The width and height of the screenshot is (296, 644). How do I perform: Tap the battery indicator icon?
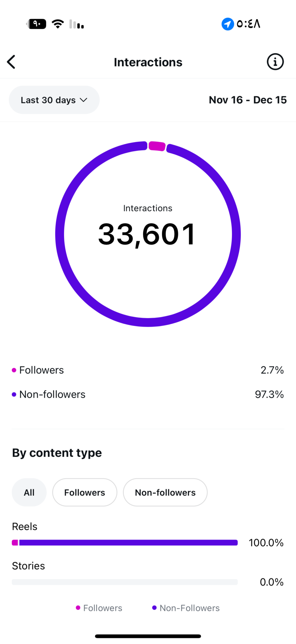(x=37, y=24)
